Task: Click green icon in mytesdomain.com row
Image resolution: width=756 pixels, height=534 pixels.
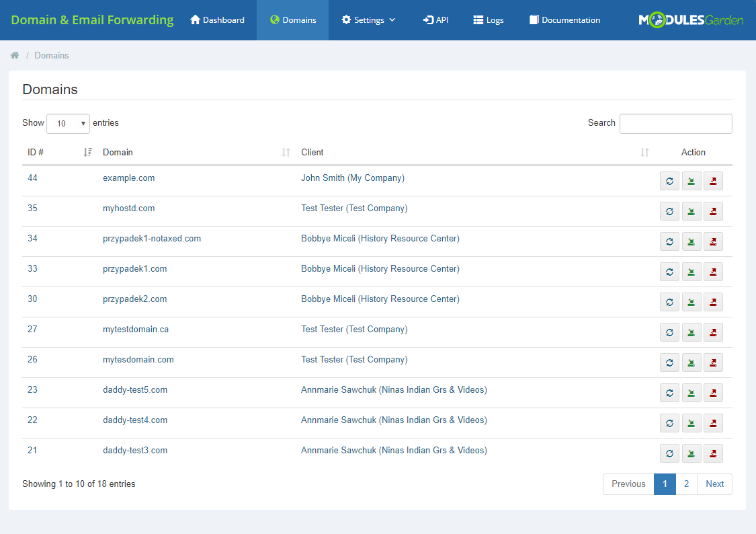Action: click(x=691, y=363)
